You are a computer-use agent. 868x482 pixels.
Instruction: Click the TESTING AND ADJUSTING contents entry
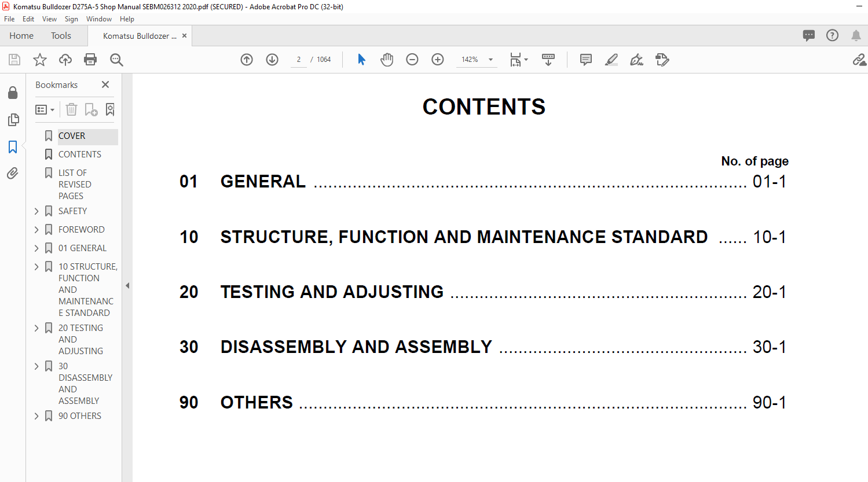[332, 292]
